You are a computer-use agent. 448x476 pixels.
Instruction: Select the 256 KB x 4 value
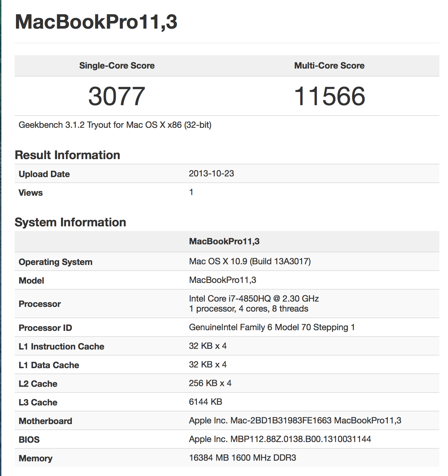(x=210, y=383)
